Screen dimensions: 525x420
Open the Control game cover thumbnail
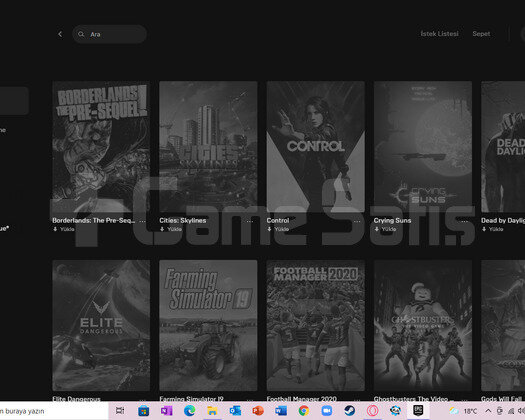pos(315,146)
